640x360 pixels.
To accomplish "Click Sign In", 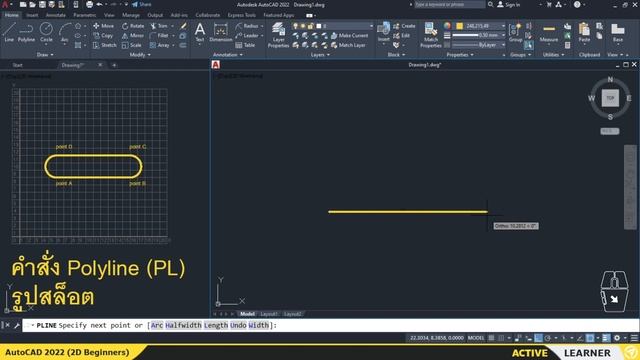I will tap(509, 4).
